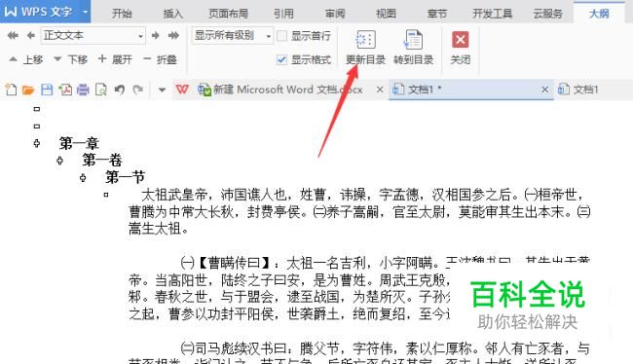Open the quick access toolbar dropdown arrow
633x364 pixels.
(162, 90)
